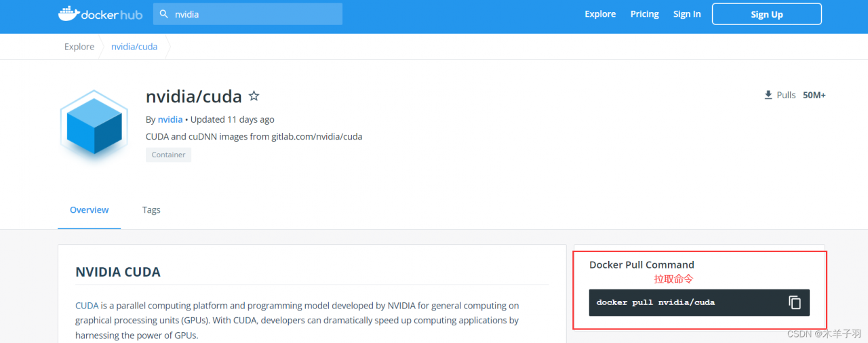Click the 50M+ pulls count
868x343 pixels.
(x=814, y=95)
